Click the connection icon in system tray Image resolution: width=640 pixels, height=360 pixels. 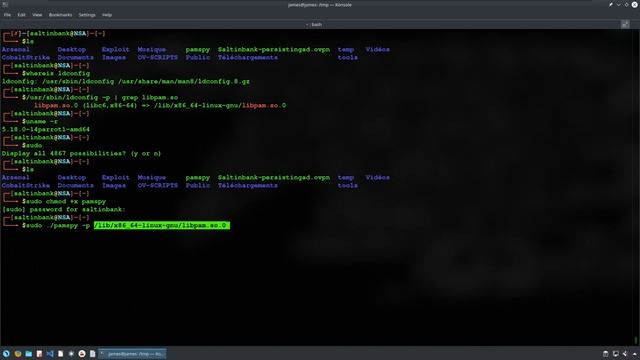tap(625, 354)
